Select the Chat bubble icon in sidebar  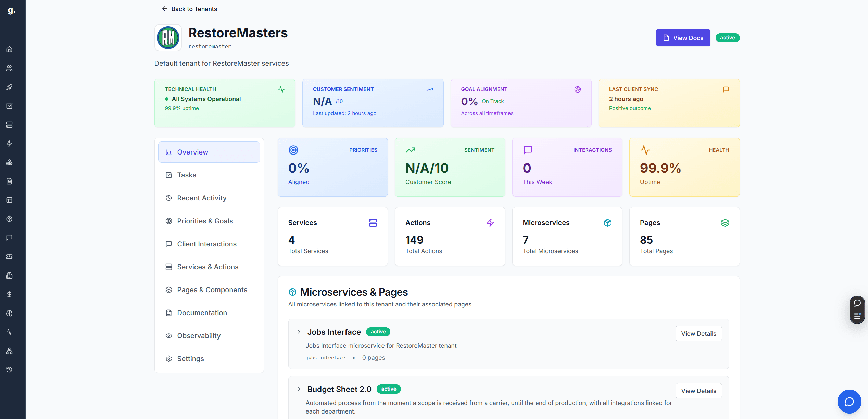click(x=9, y=238)
